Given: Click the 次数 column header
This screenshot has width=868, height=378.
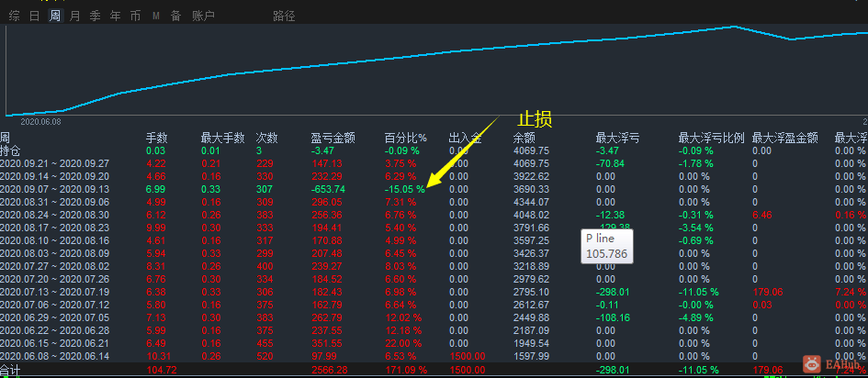Looking at the screenshot, I should 266,139.
